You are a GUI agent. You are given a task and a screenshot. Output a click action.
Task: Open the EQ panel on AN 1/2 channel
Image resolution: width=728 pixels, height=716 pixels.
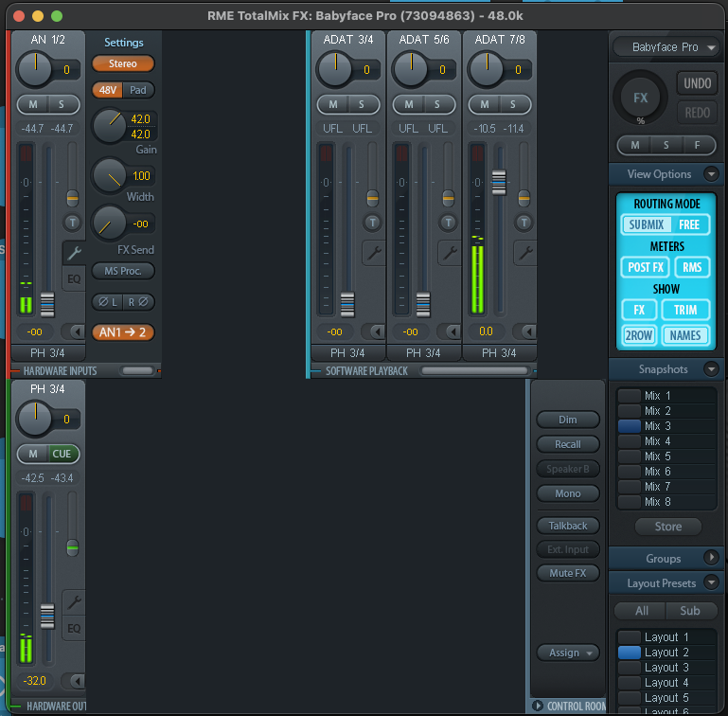(x=74, y=278)
